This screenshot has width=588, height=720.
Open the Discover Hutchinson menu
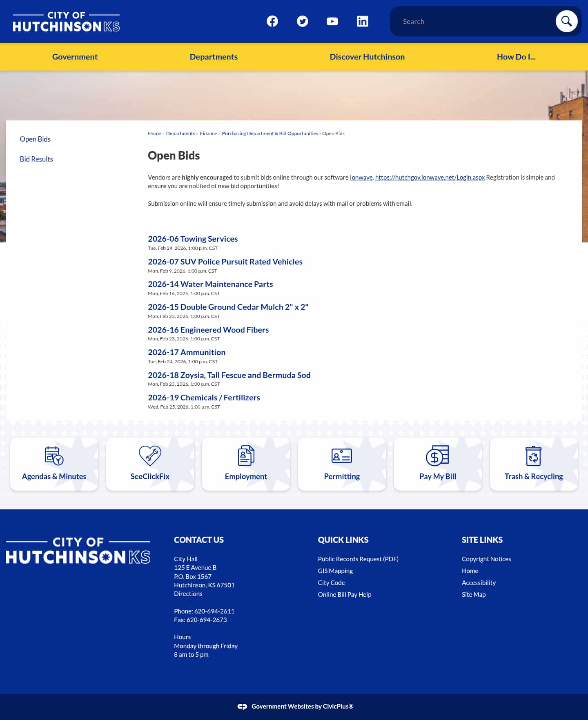click(367, 57)
